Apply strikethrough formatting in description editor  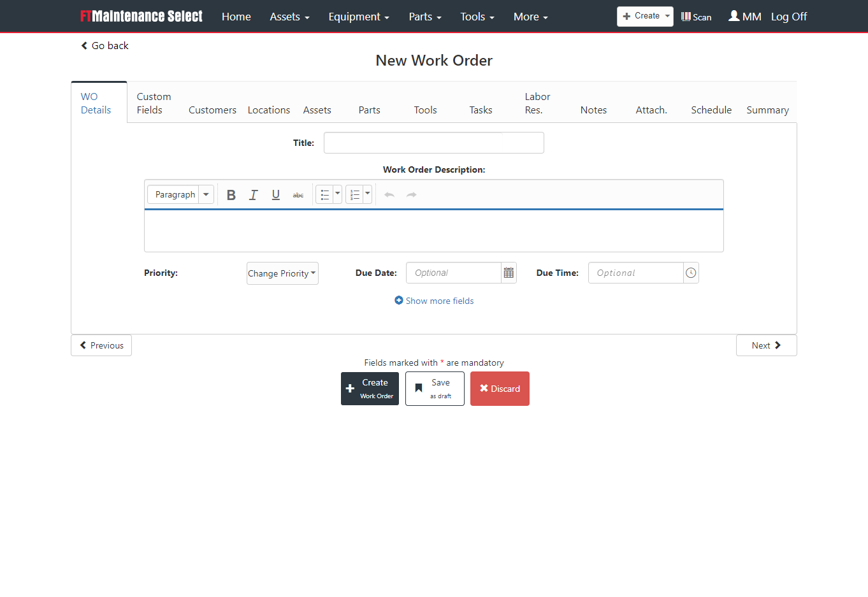(298, 194)
